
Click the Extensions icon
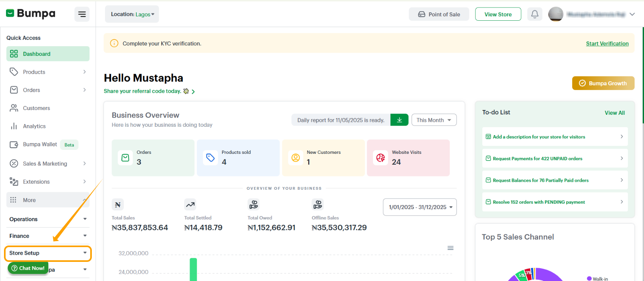(x=14, y=182)
